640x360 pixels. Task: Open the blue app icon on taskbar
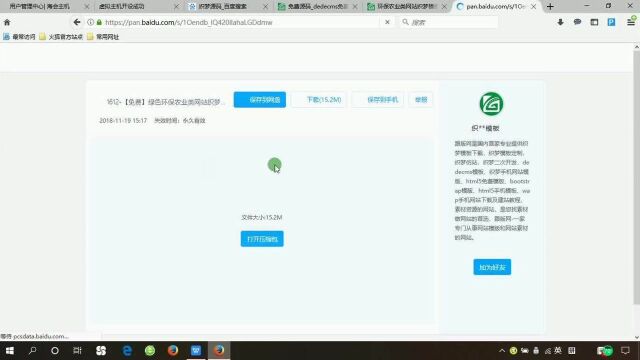click(196, 351)
